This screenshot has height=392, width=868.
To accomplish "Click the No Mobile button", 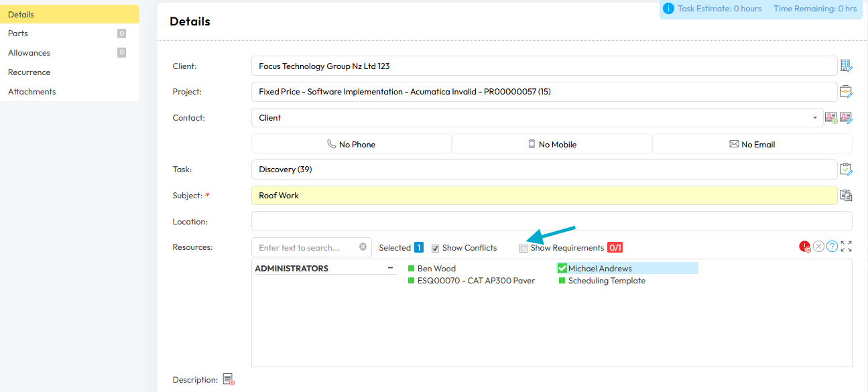I will coord(552,144).
